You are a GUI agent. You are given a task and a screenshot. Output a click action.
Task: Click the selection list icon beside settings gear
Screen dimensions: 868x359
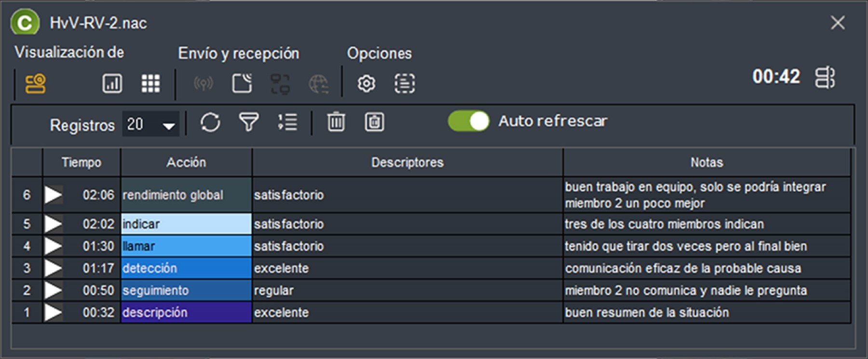(404, 83)
